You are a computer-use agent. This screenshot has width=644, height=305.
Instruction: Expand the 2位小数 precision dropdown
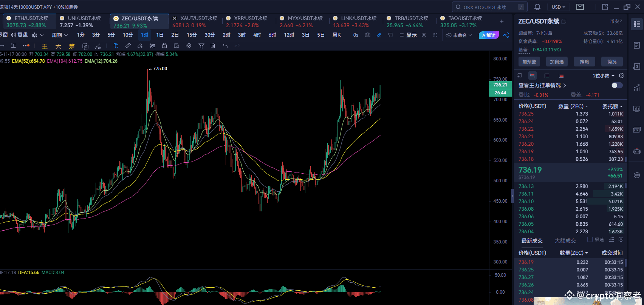[x=604, y=76]
